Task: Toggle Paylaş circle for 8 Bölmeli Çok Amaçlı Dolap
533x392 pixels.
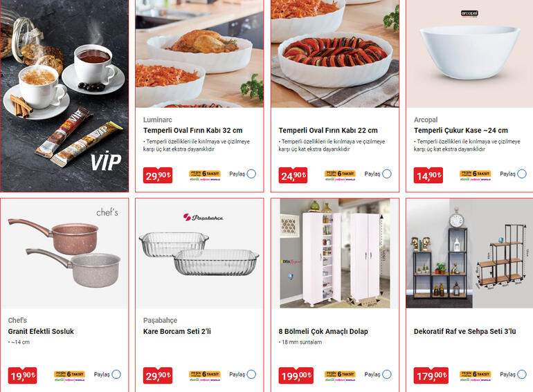Action: (387, 374)
